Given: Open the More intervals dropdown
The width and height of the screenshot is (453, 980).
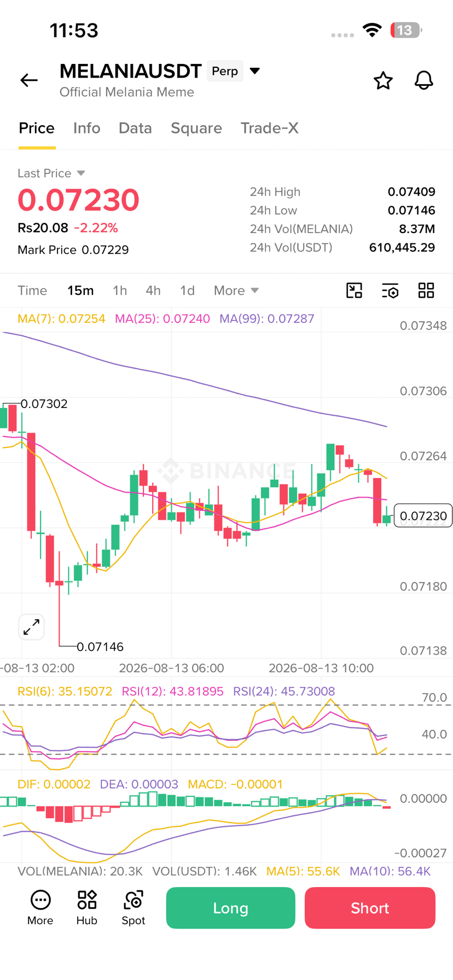Looking at the screenshot, I should point(236,290).
